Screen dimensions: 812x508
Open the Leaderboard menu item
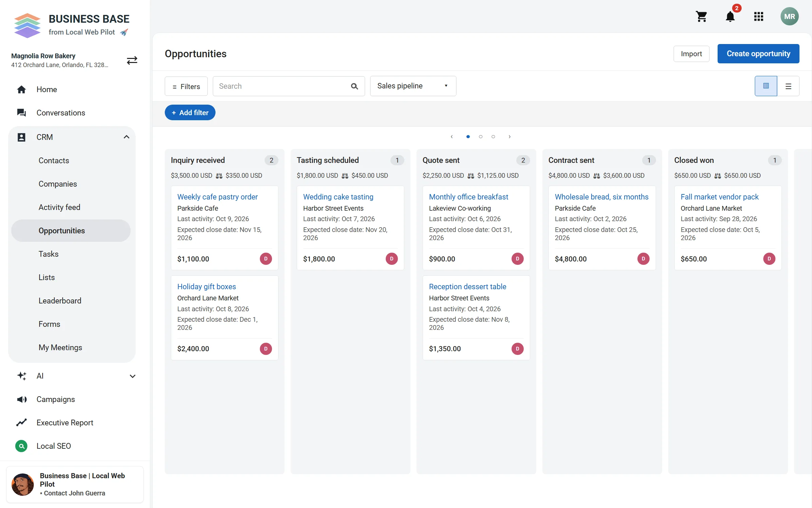coord(71,301)
